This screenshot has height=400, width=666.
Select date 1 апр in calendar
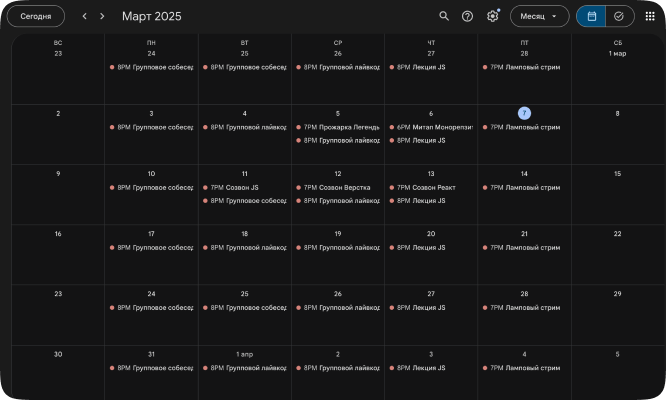245,354
